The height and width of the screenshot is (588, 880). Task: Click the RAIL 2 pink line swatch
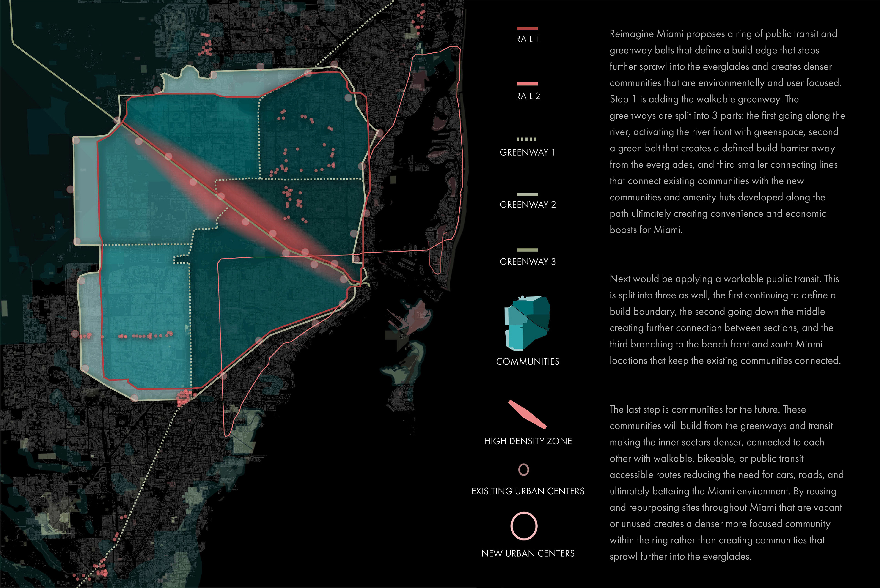(527, 84)
